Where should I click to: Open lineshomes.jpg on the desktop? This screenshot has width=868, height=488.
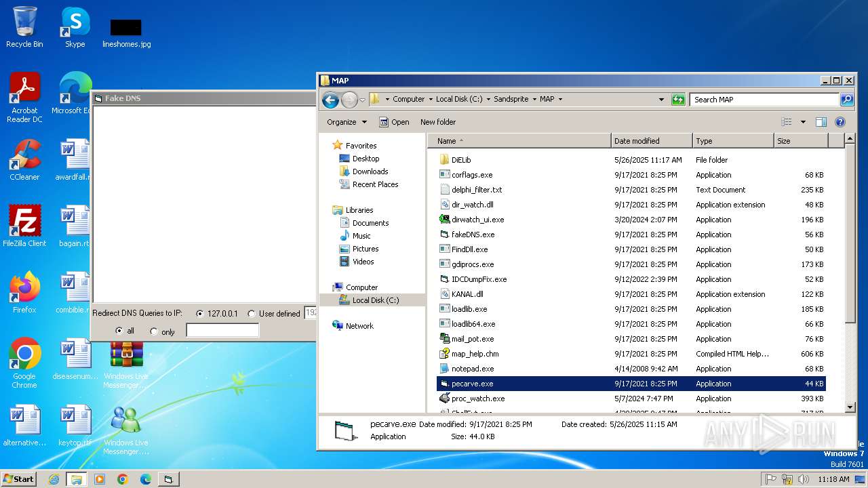click(126, 33)
